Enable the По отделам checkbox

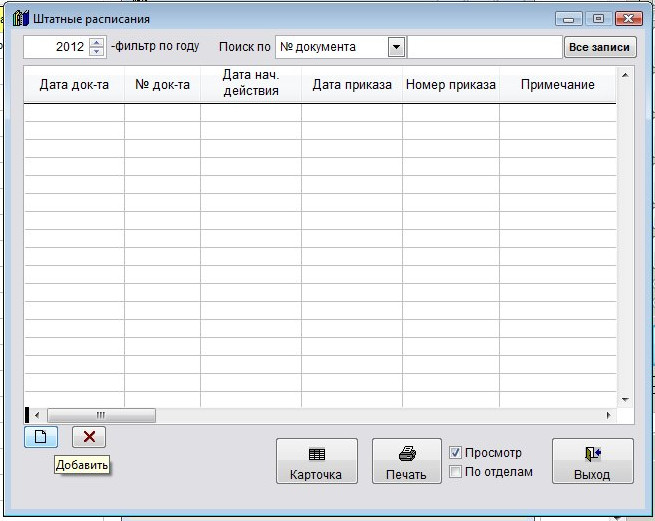(455, 472)
